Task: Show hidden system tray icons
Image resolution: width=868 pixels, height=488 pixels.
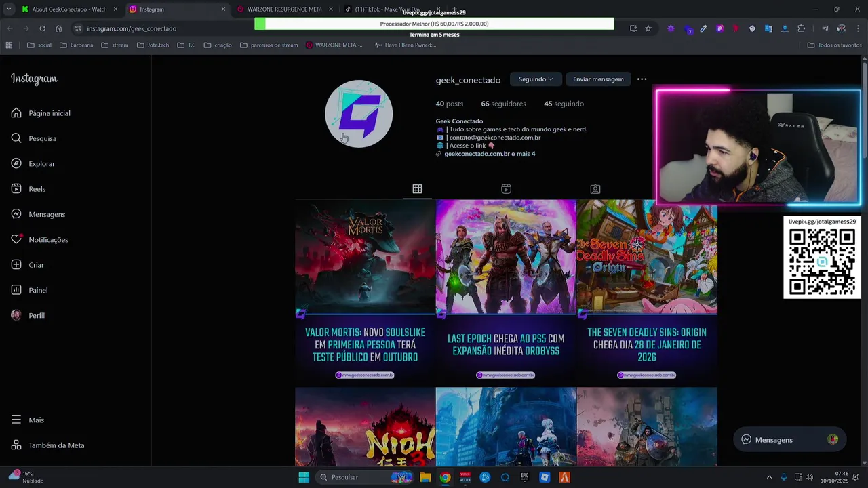Action: tap(769, 477)
